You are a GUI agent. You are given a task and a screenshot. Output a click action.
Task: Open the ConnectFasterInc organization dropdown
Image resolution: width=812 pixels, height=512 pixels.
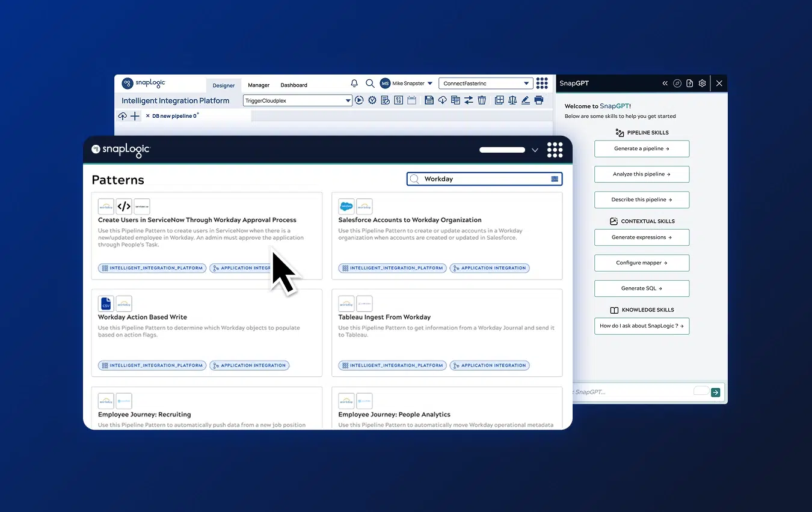click(526, 84)
